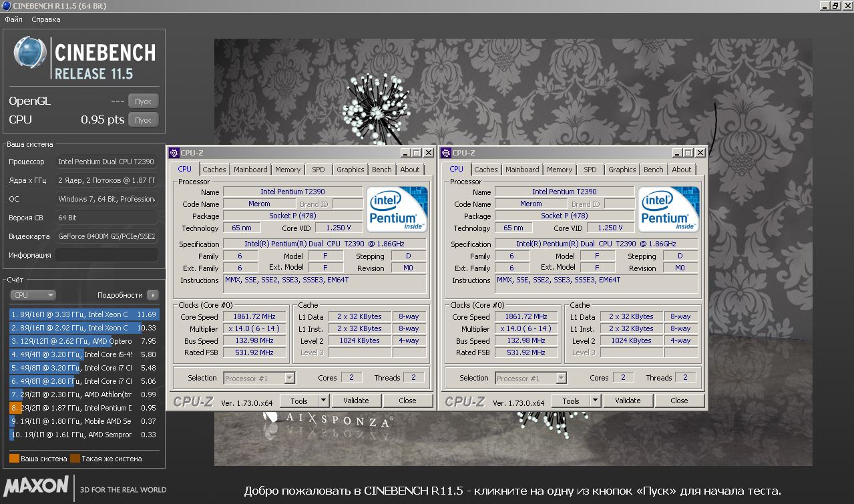Image resolution: width=854 pixels, height=504 pixels.
Task: Switch to Memory tab in right CPU-Z
Action: click(x=560, y=170)
